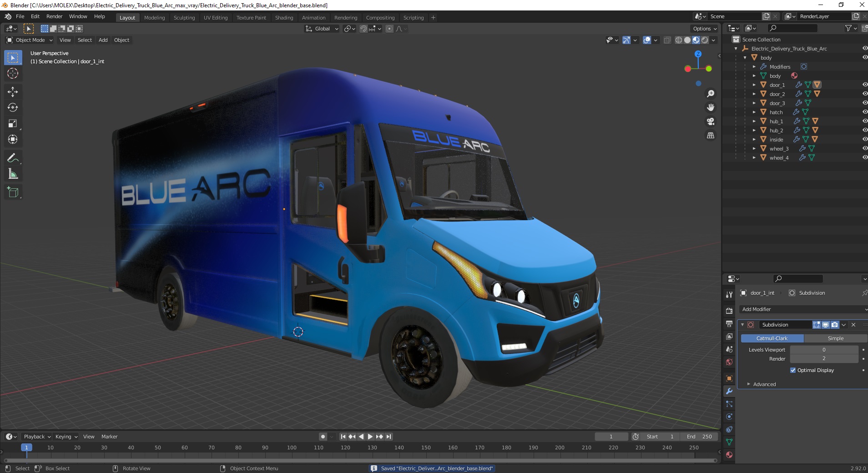Jump to the timeline end frame
The width and height of the screenshot is (868, 473).
(389, 437)
